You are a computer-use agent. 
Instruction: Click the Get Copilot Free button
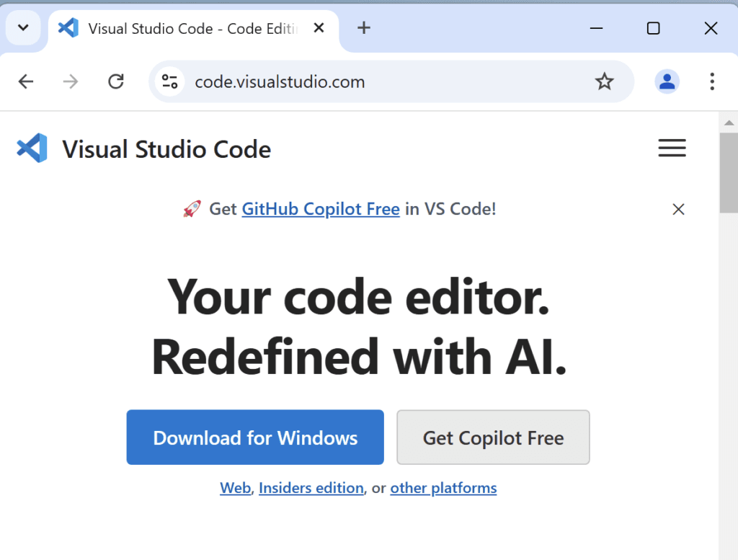click(x=493, y=437)
